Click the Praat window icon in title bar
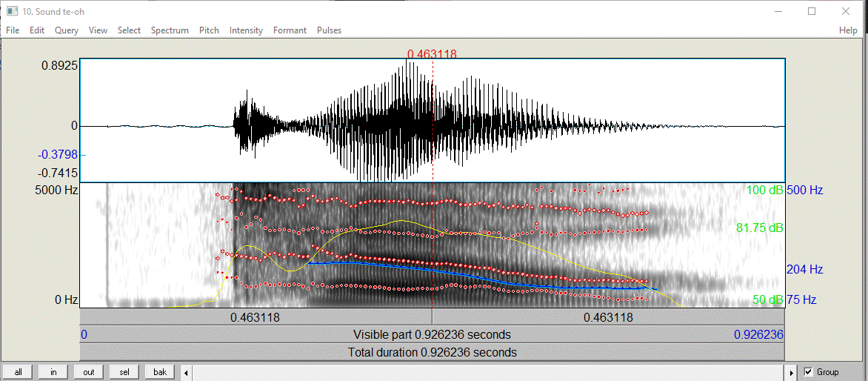 [12, 11]
